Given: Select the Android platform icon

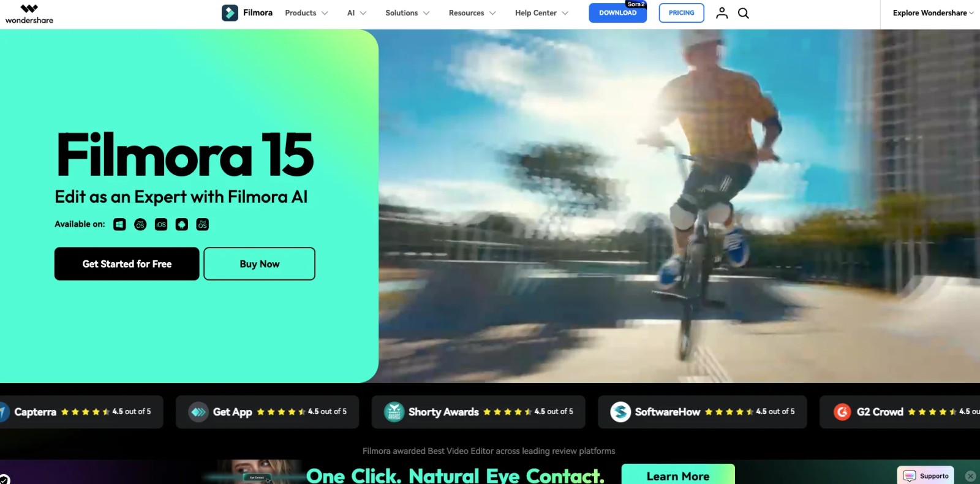Looking at the screenshot, I should pyautogui.click(x=182, y=225).
